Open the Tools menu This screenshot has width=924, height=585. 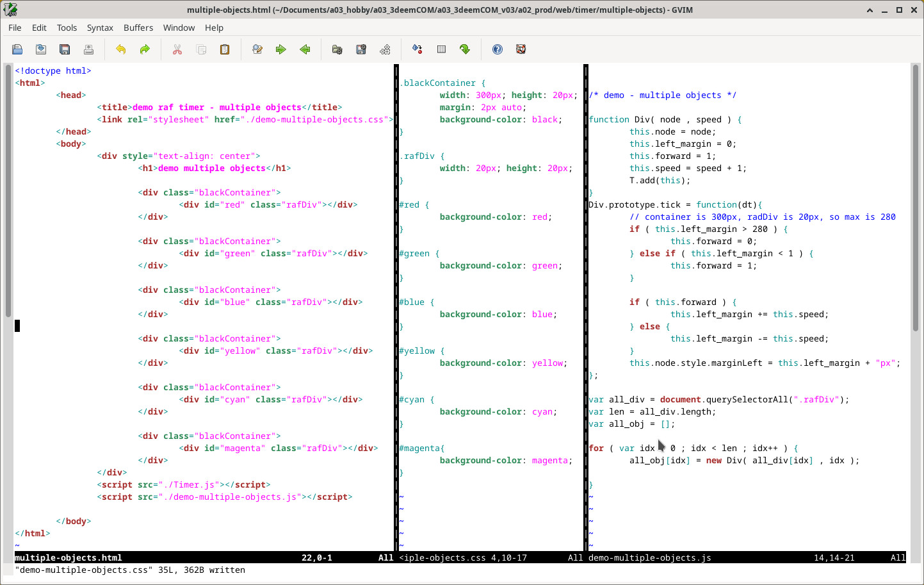tap(67, 28)
